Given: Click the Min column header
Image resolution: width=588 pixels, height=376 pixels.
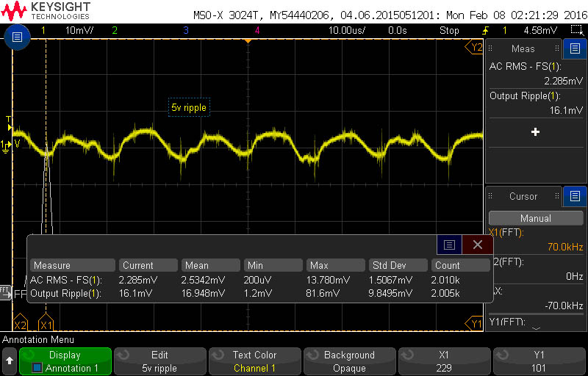Looking at the screenshot, I should point(273,265).
